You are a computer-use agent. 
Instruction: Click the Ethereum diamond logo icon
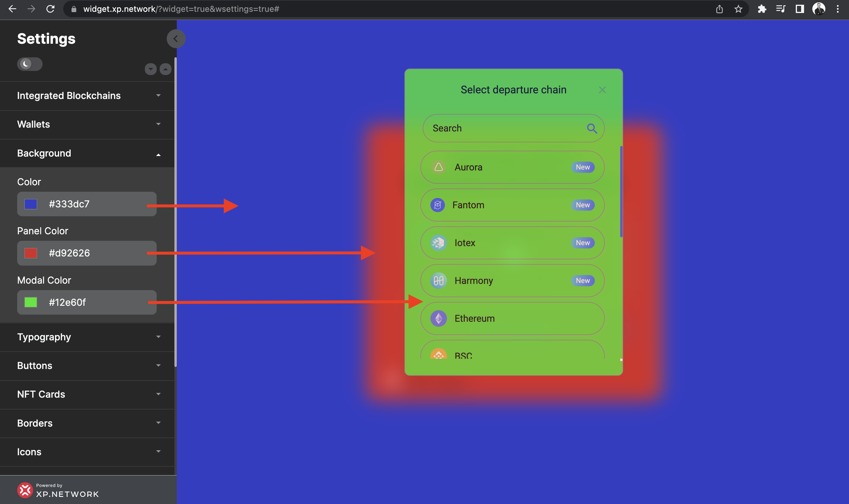coord(439,318)
